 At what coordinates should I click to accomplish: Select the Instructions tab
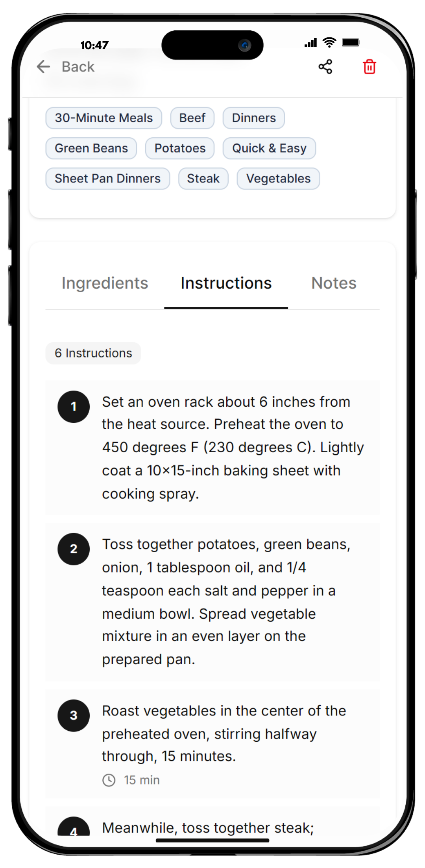point(226,283)
